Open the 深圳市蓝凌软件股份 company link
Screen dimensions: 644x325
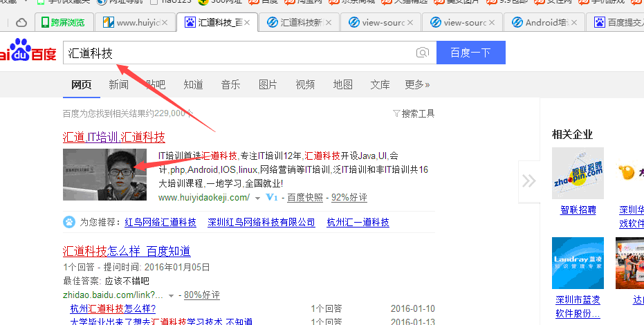pyautogui.click(x=578, y=306)
